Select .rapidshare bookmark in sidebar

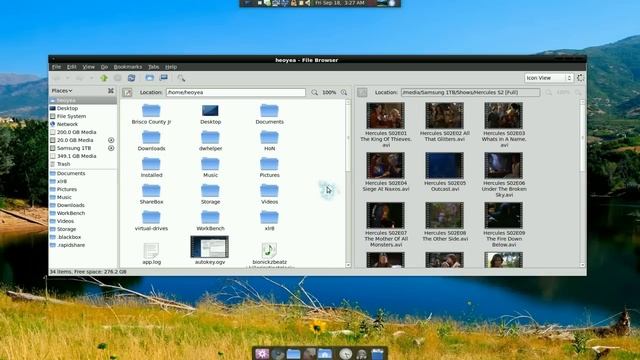pos(83,245)
